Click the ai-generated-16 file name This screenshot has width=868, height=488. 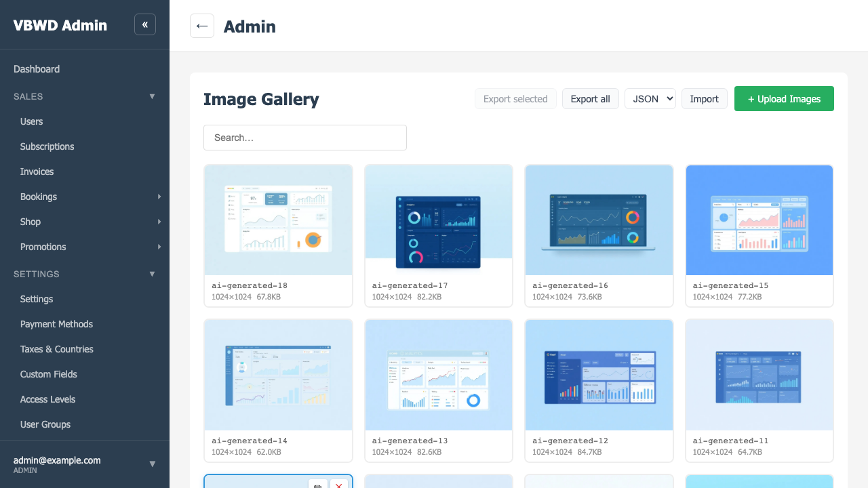click(x=570, y=285)
